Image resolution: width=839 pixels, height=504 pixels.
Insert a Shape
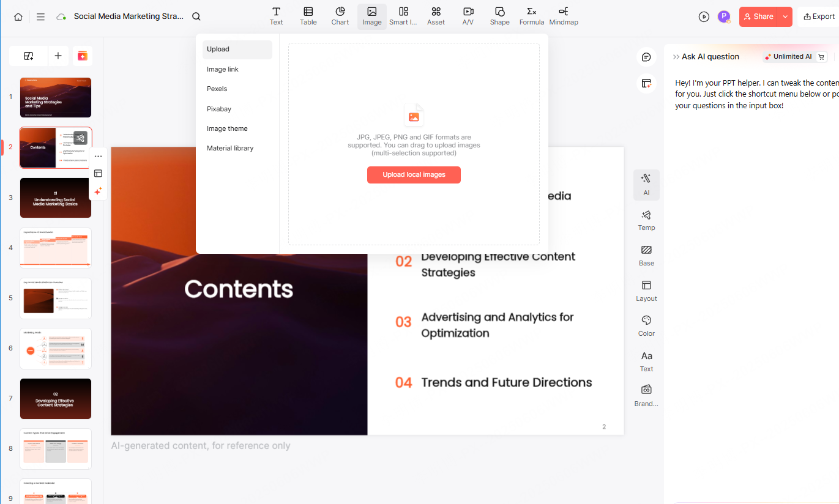coord(499,17)
